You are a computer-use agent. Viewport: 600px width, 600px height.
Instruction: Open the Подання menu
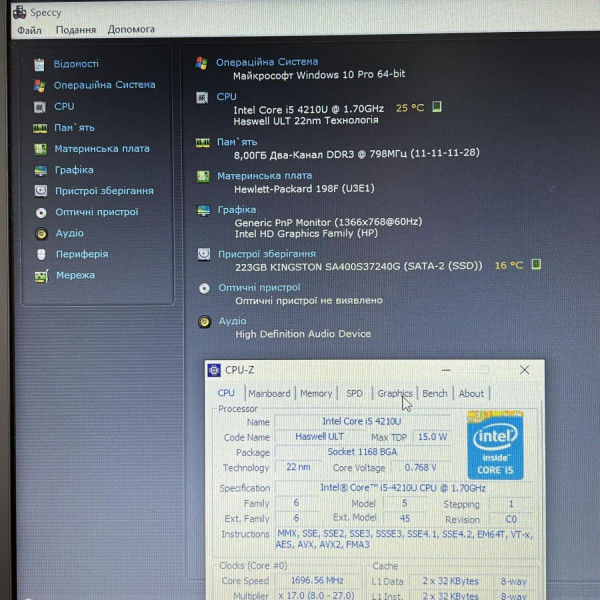[x=76, y=29]
